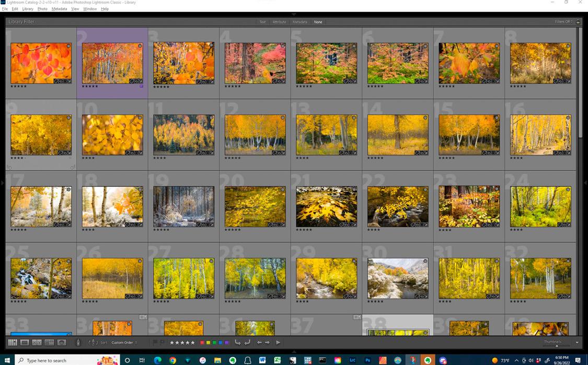Apply the blue color label
Screen dimensions: 588x365
tap(220, 343)
